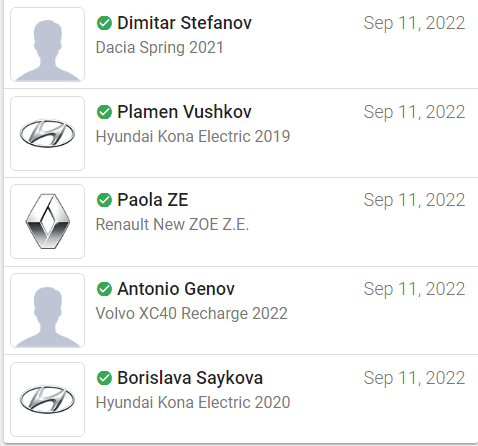
Task: Click Dimitar Stefanov's placeholder avatar
Action: coord(47,45)
